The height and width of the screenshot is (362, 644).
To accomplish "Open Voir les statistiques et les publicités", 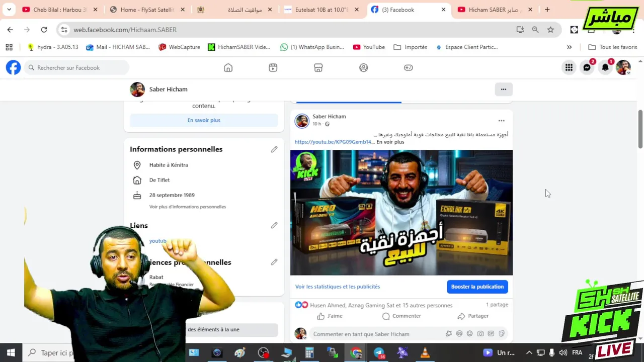I will coord(338,287).
